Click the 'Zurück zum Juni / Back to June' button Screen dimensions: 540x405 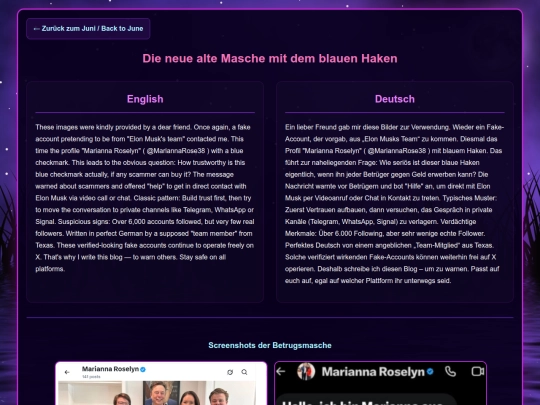(88, 29)
